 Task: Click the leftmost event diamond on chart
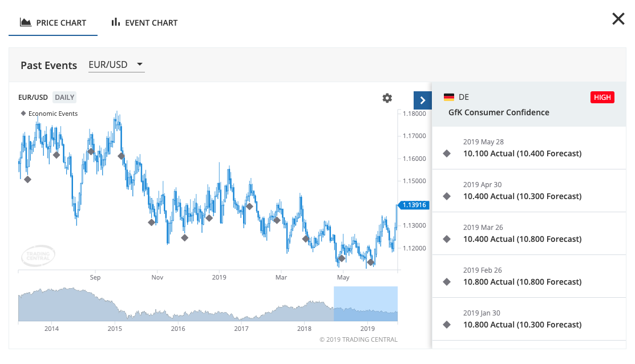coord(27,179)
